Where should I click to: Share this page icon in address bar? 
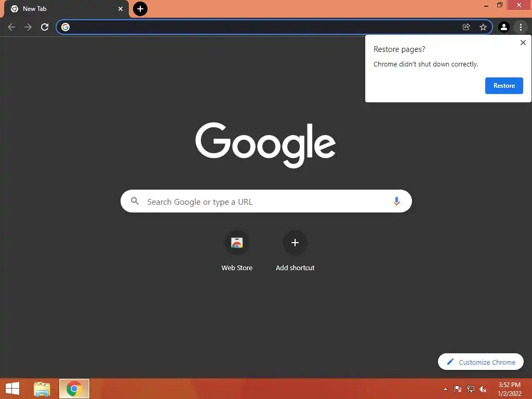click(x=466, y=27)
